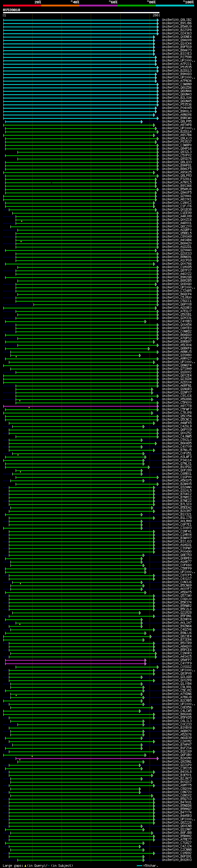Select label UniRef100_B2ASM0

tap(177, 758)
